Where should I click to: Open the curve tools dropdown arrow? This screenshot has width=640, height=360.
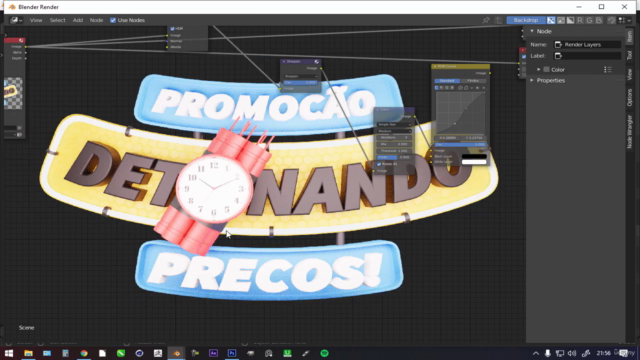pyautogui.click(x=472, y=88)
